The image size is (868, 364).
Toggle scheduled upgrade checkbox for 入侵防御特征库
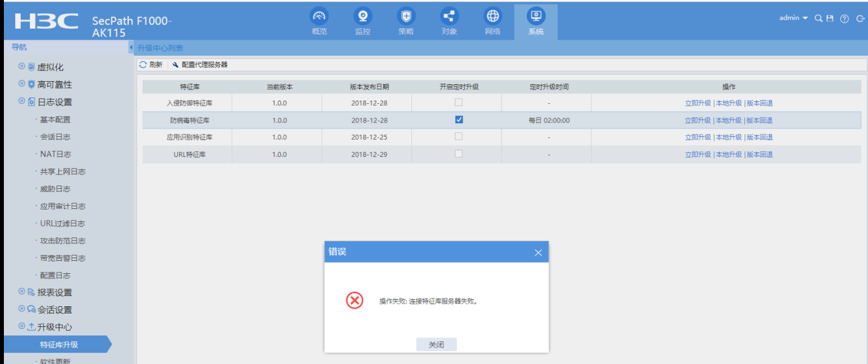[x=459, y=103]
